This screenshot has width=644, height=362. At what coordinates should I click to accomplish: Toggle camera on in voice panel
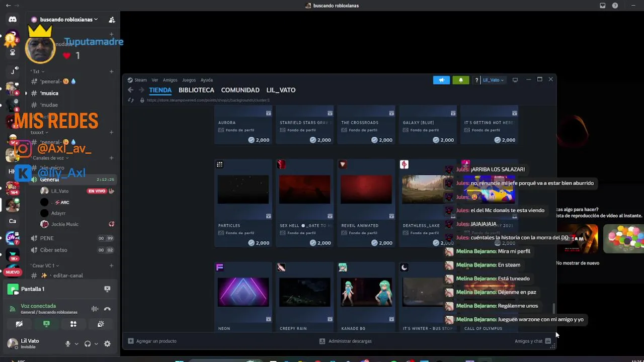(19, 324)
